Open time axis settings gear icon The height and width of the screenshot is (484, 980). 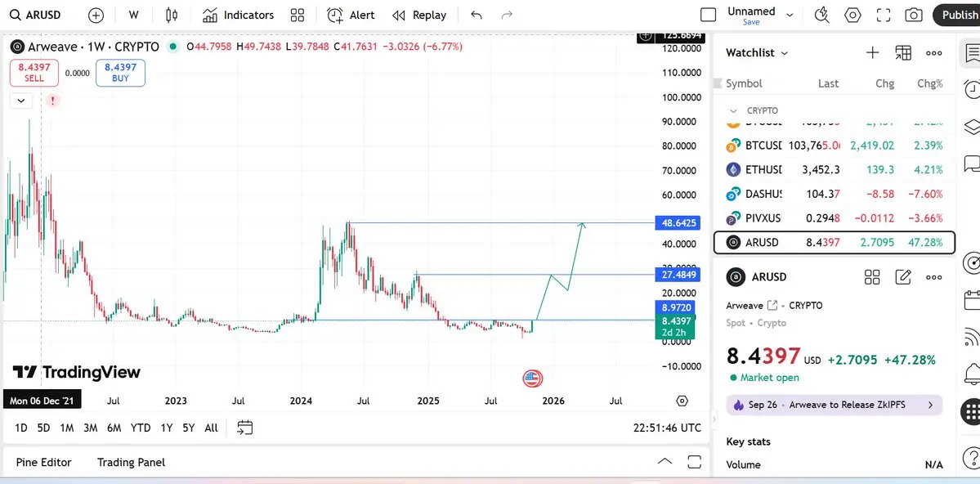pyautogui.click(x=682, y=401)
